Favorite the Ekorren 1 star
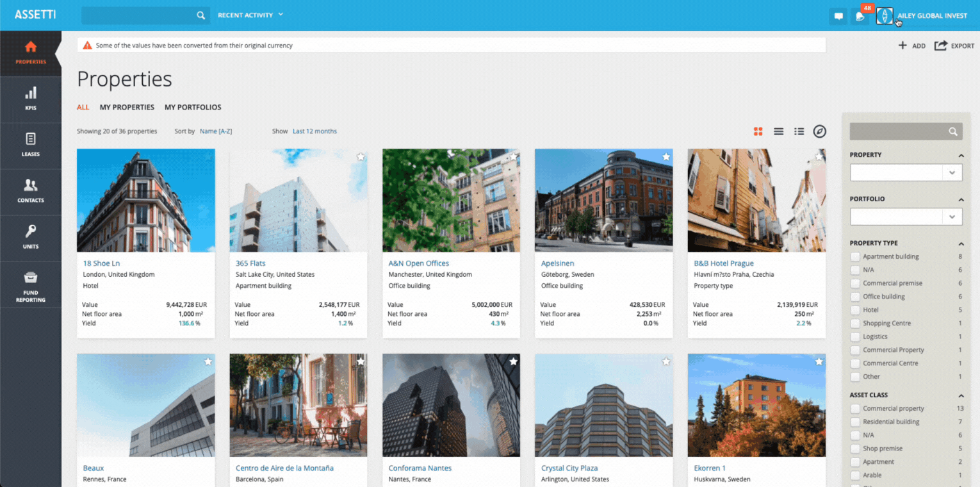Viewport: 980px width, 487px height. pos(819,361)
